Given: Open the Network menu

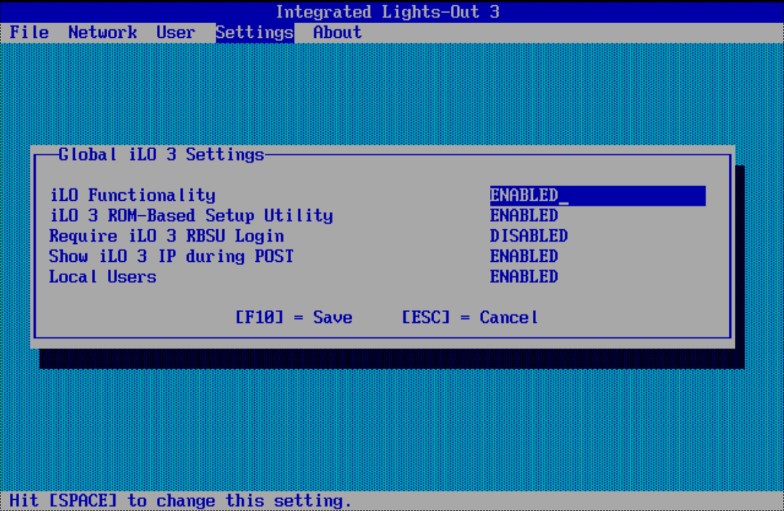Looking at the screenshot, I should pyautogui.click(x=102, y=32).
